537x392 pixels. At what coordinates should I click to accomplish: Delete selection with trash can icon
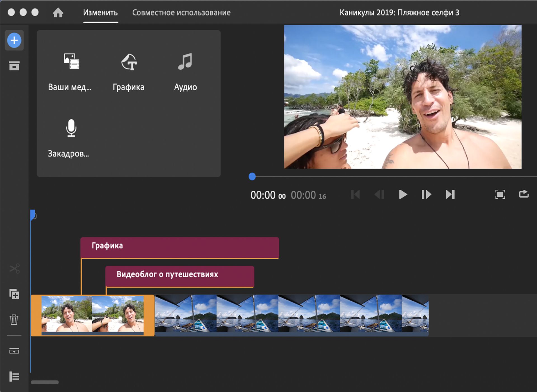point(14,319)
